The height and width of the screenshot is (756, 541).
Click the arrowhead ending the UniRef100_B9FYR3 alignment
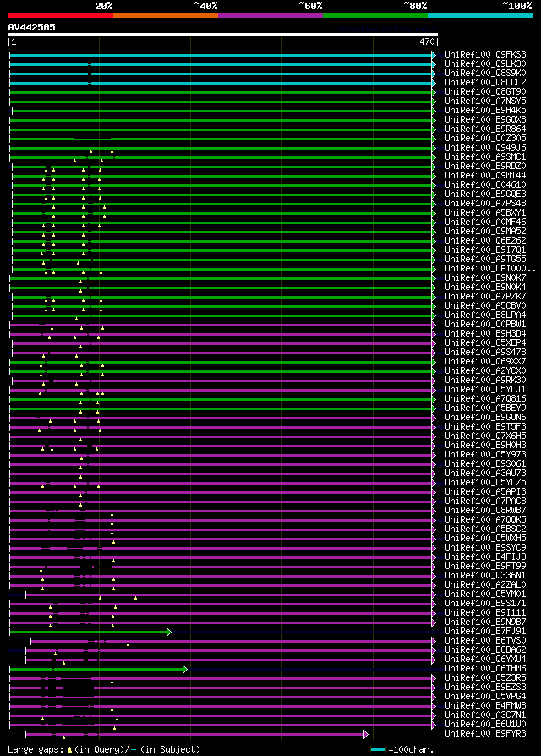pyautogui.click(x=366, y=734)
